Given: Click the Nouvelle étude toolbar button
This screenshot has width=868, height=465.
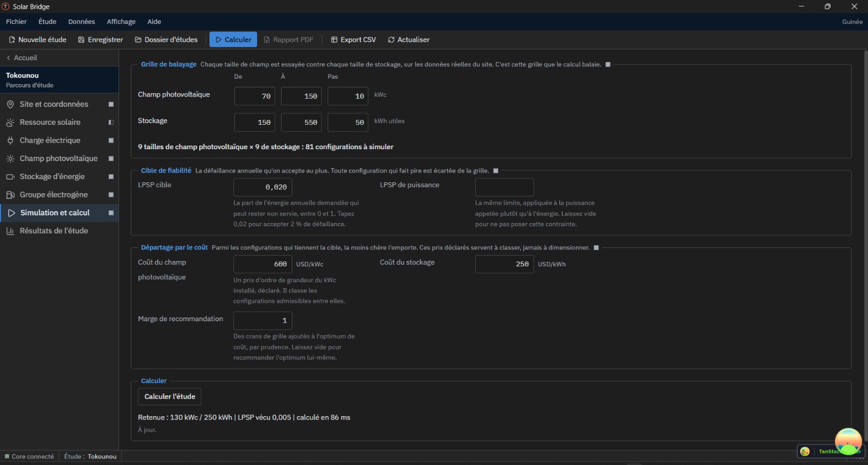Looking at the screenshot, I should [37, 40].
